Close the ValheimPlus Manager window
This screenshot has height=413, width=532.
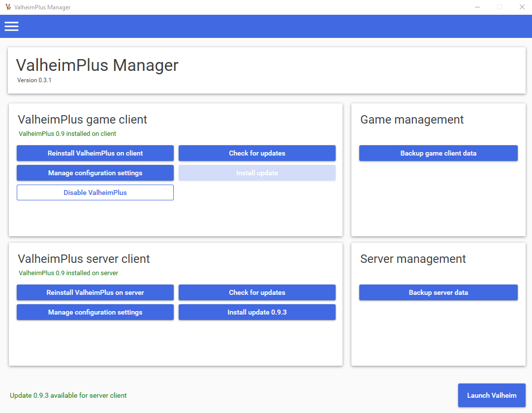(x=522, y=7)
